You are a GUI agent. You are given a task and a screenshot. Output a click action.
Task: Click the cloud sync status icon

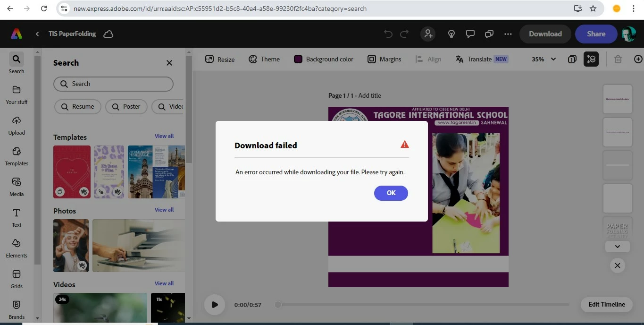(109, 34)
